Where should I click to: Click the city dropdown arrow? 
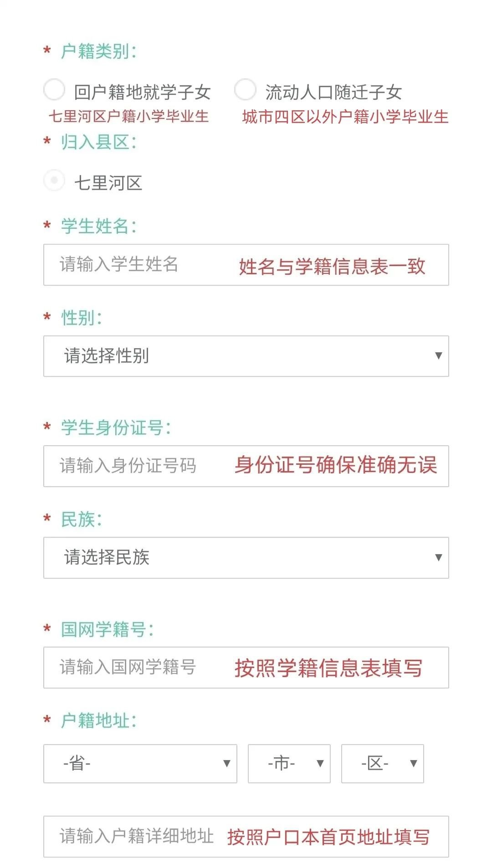[320, 764]
